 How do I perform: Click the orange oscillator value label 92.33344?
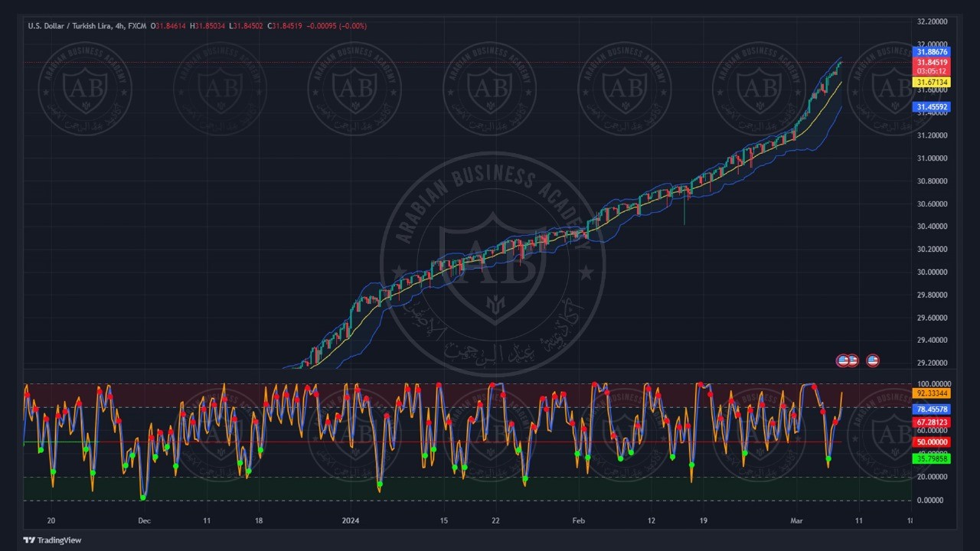point(932,393)
